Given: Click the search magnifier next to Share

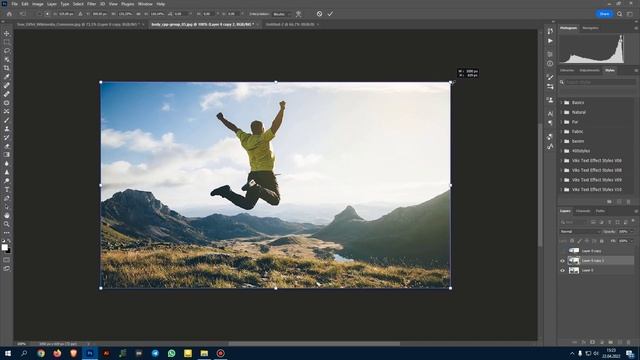Looking at the screenshot, I should pos(620,14).
